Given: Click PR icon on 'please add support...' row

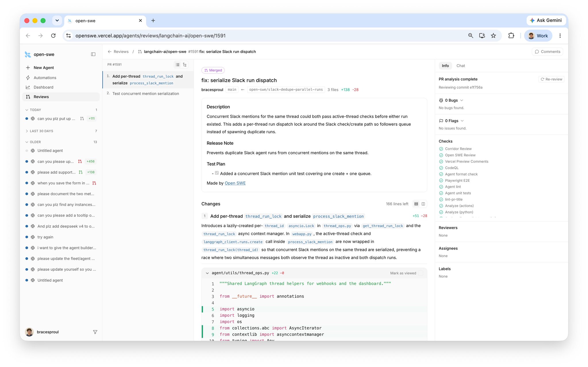Looking at the screenshot, I should tap(80, 172).
